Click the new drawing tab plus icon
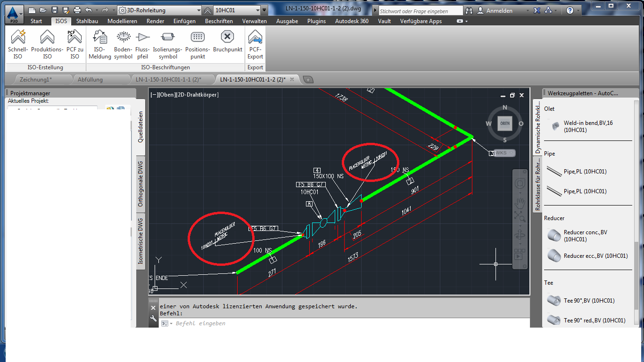The width and height of the screenshot is (644, 362). pyautogui.click(x=307, y=80)
